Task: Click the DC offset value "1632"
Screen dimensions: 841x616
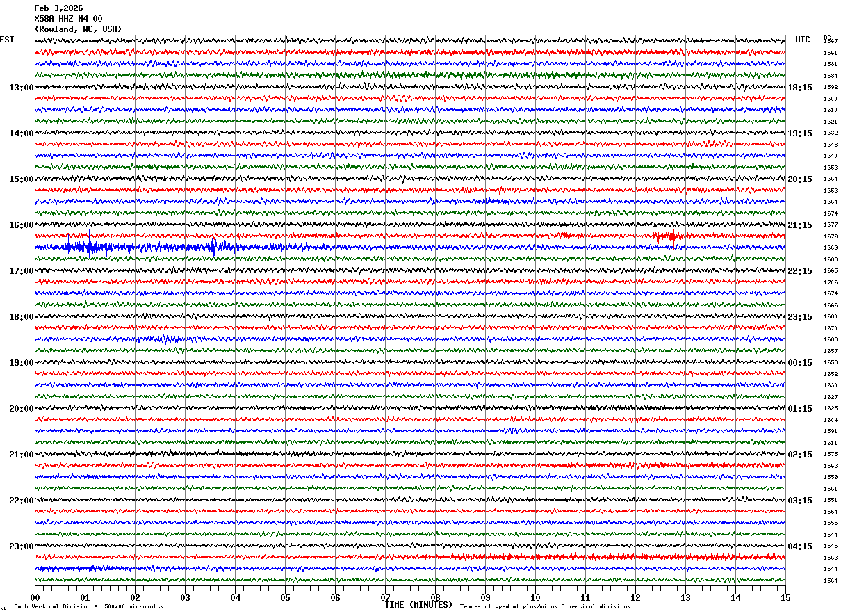Action: click(x=831, y=133)
